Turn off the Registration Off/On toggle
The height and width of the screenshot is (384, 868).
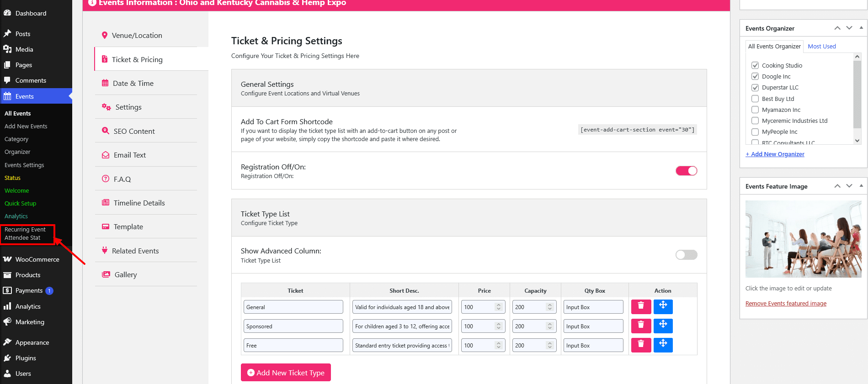coord(686,171)
